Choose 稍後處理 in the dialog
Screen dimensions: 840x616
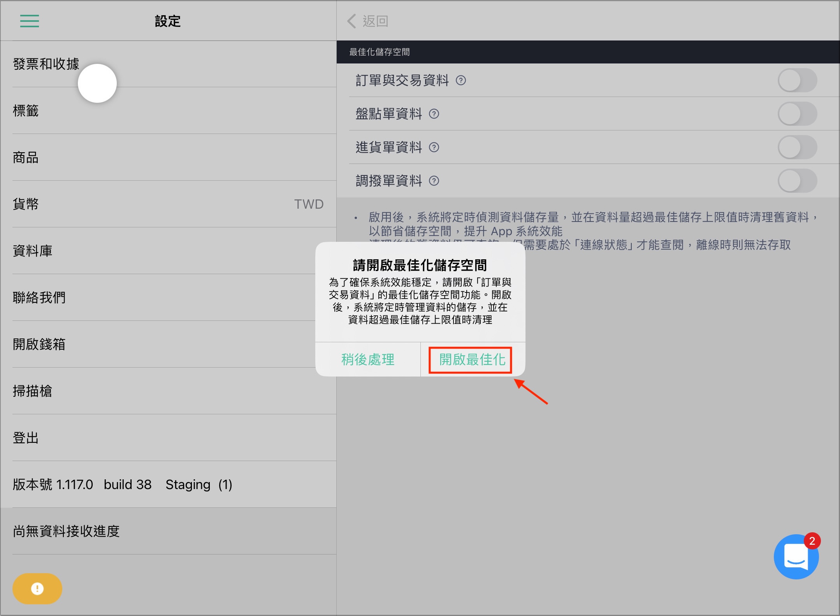pyautogui.click(x=368, y=359)
